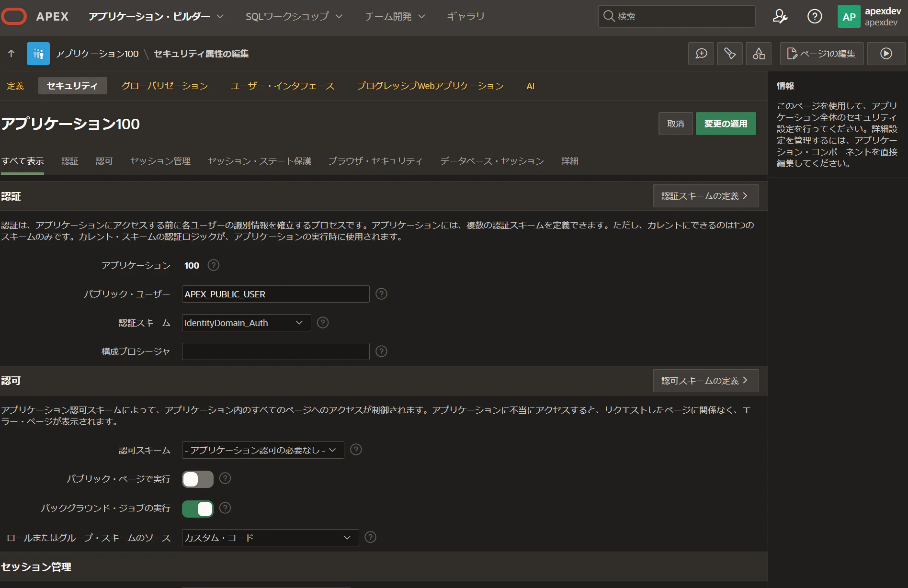This screenshot has width=908, height=588.
Task: Open the Shared Components shapes icon
Action: point(759,54)
